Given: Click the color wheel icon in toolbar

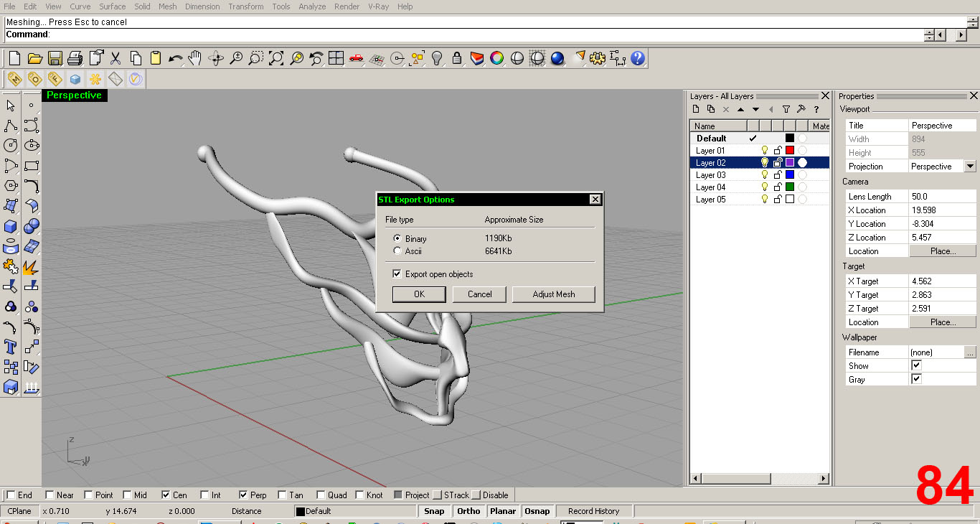Looking at the screenshot, I should (x=496, y=59).
